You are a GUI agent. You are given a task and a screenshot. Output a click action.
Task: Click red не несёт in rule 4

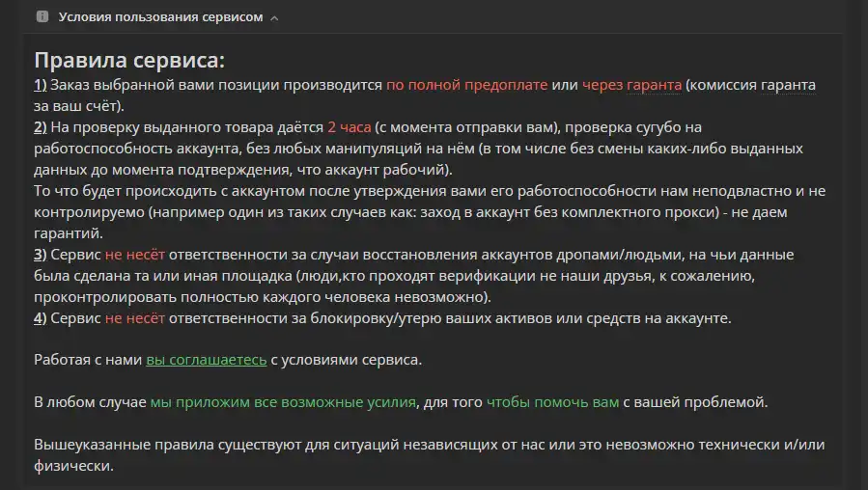(135, 318)
